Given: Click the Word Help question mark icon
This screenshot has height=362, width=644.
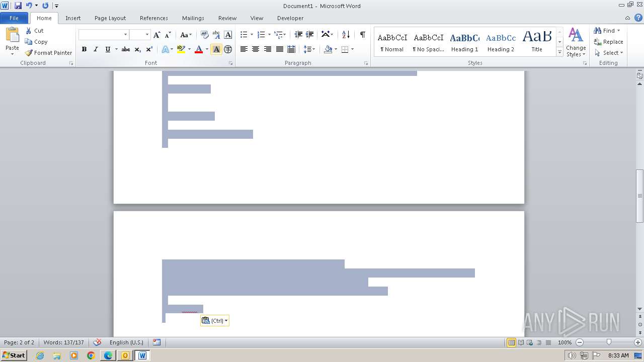Looking at the screenshot, I should tap(639, 18).
